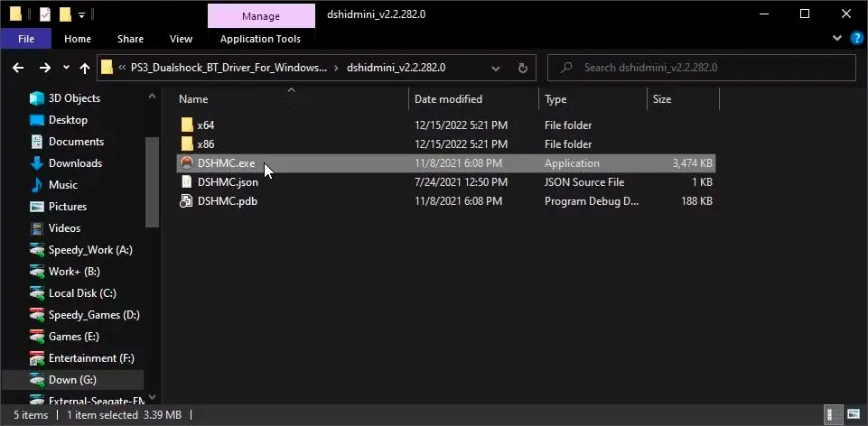
Task: Open the File menu
Action: point(26,39)
